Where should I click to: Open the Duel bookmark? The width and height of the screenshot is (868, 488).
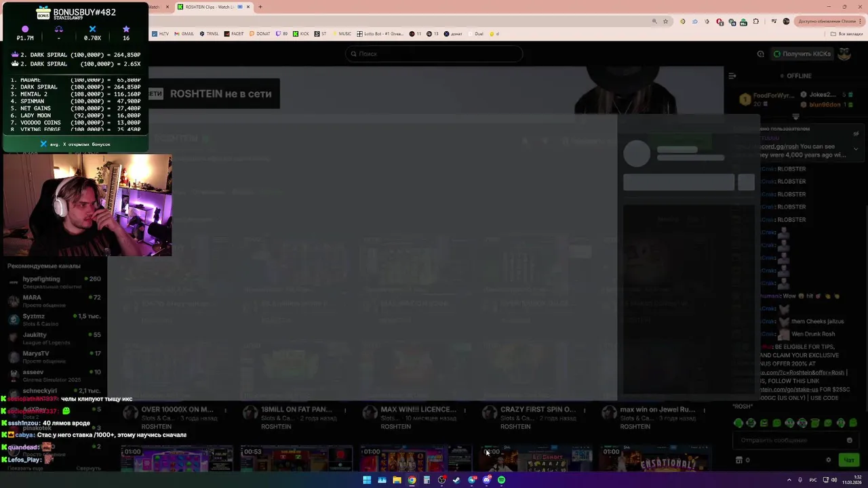click(x=475, y=33)
